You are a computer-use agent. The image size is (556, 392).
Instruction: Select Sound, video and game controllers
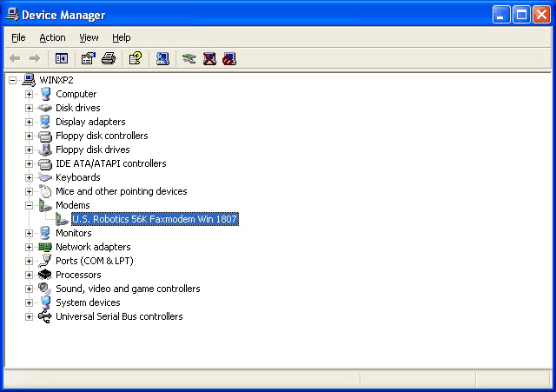click(127, 289)
